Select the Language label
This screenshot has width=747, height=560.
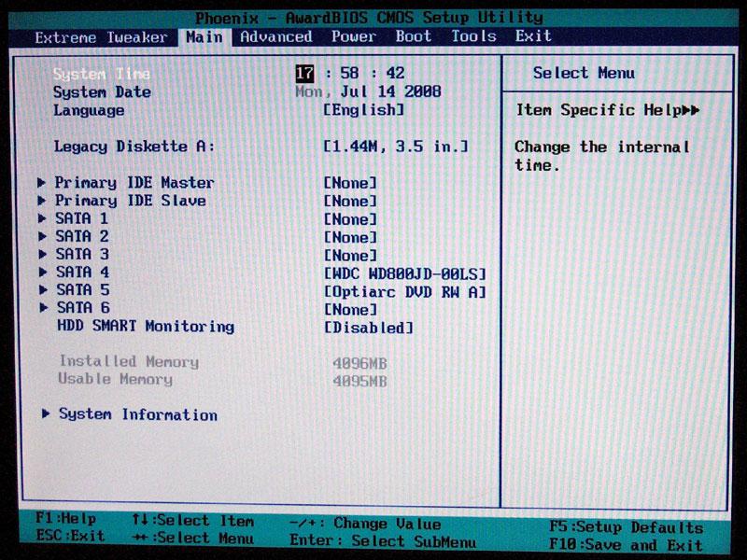pos(89,110)
